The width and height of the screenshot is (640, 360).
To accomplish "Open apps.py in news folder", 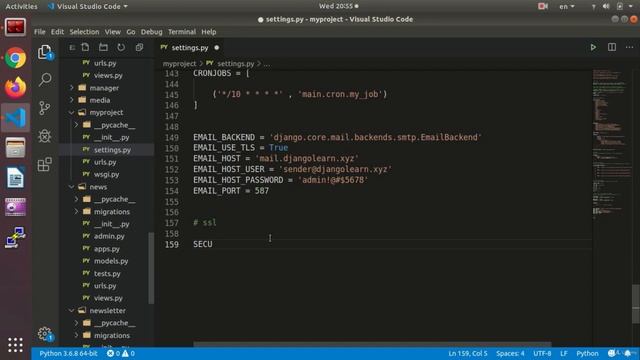I will (107, 249).
